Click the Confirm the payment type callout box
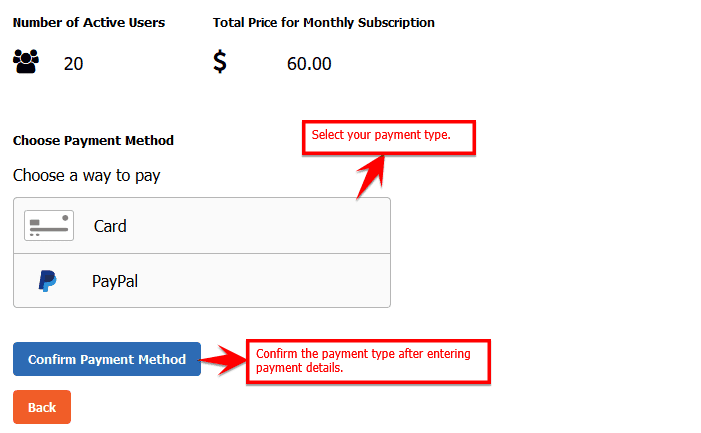 click(368, 360)
